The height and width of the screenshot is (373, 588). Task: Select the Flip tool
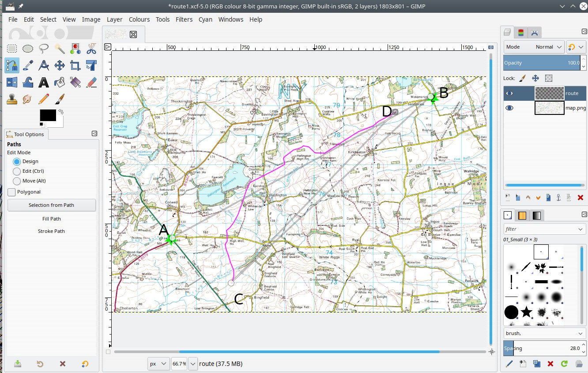point(12,82)
